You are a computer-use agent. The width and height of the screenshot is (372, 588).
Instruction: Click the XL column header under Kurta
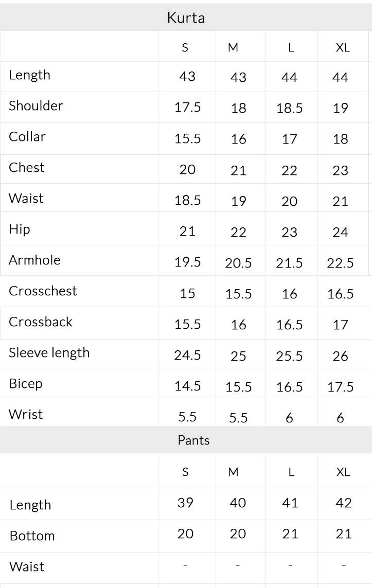pos(343,48)
